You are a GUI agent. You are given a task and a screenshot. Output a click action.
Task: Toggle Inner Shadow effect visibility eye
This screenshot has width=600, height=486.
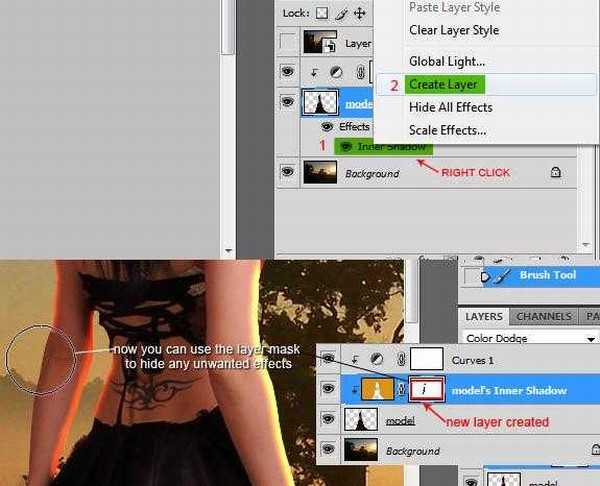pos(346,146)
